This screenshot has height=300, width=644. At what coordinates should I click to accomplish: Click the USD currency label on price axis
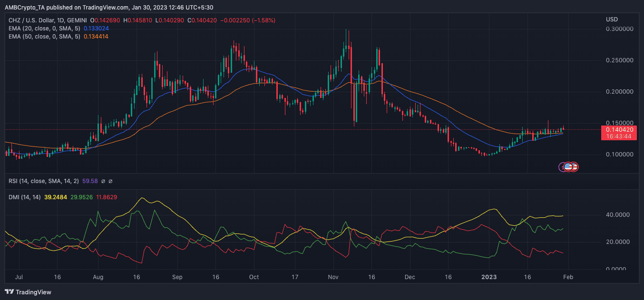coord(612,19)
